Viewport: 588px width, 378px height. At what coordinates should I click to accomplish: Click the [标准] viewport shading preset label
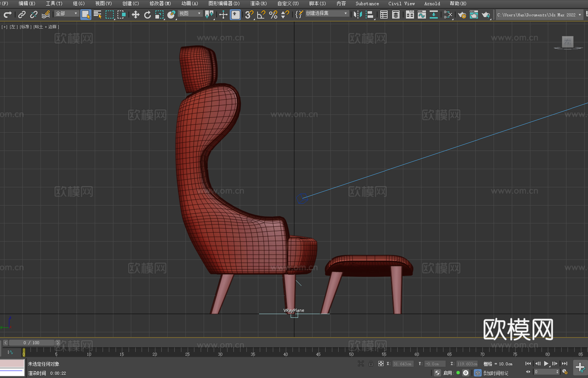coord(25,27)
